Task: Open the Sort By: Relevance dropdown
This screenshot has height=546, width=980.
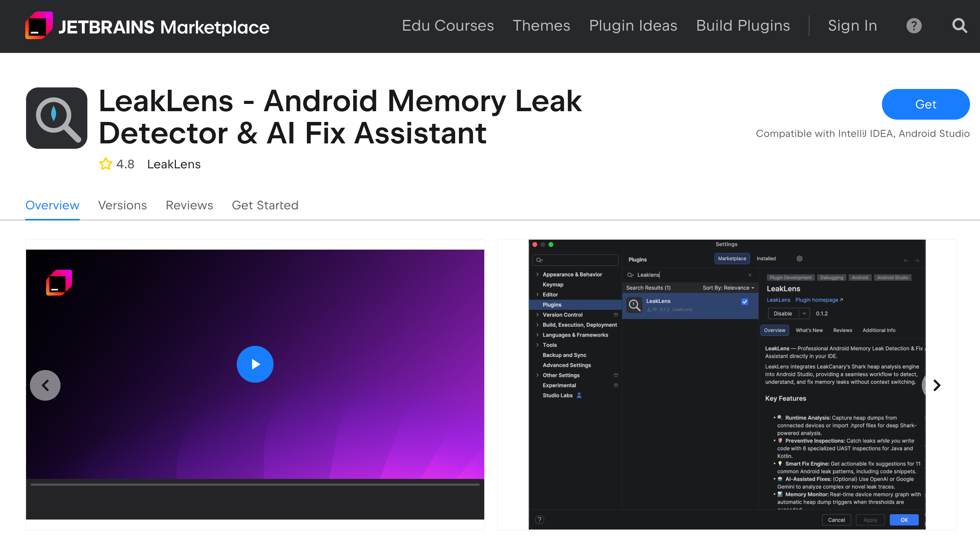Action: 728,288
